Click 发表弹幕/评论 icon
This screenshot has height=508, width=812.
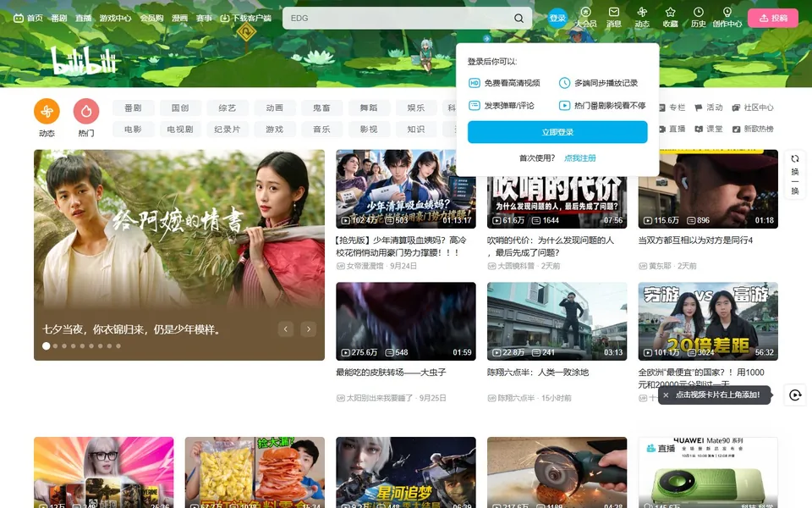point(474,105)
